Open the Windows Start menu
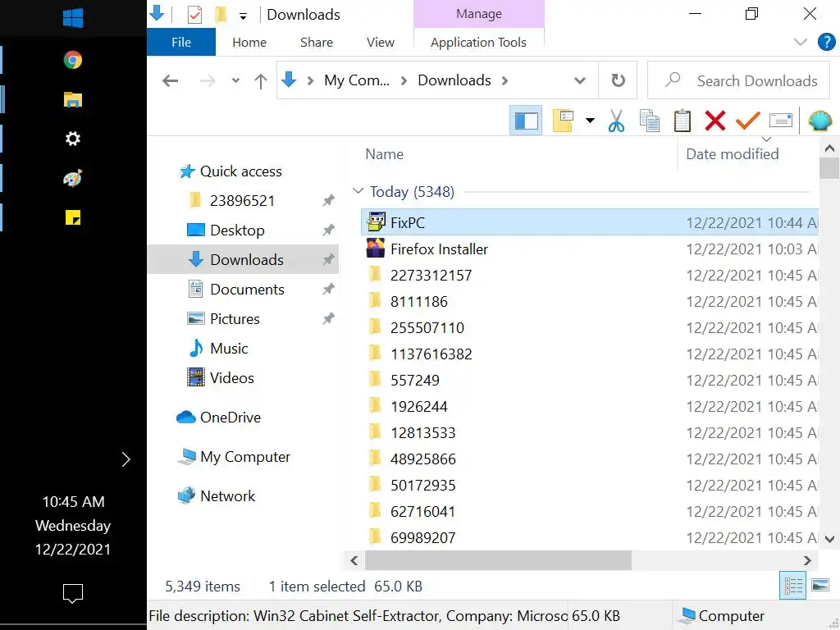Screen dimensions: 840x630 73,18
